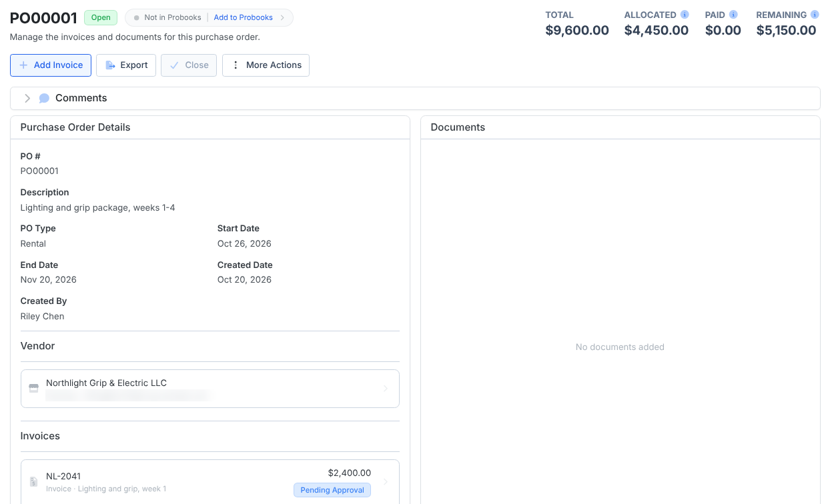Viewport: 830px width, 504px height.
Task: Click the $0.00 paid amount
Action: click(x=723, y=30)
